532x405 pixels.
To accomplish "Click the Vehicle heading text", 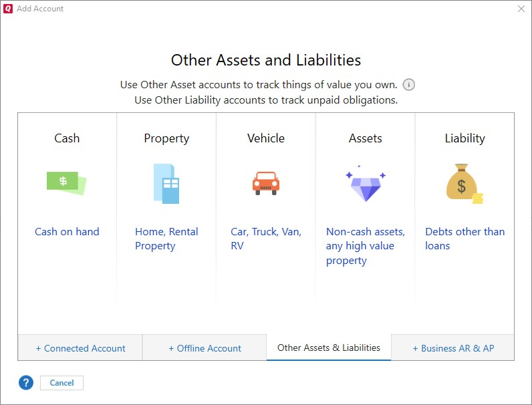I will click(266, 138).
